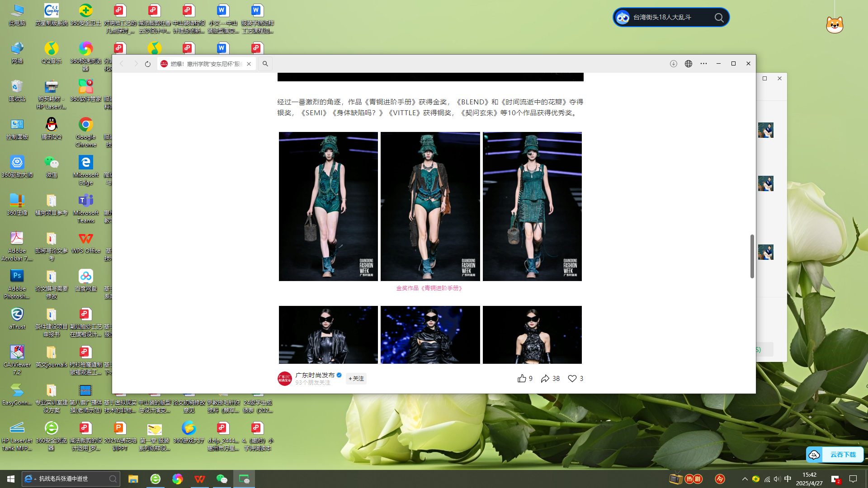
Task: Click the 广东时尚发布 avatar icon
Action: 285,379
